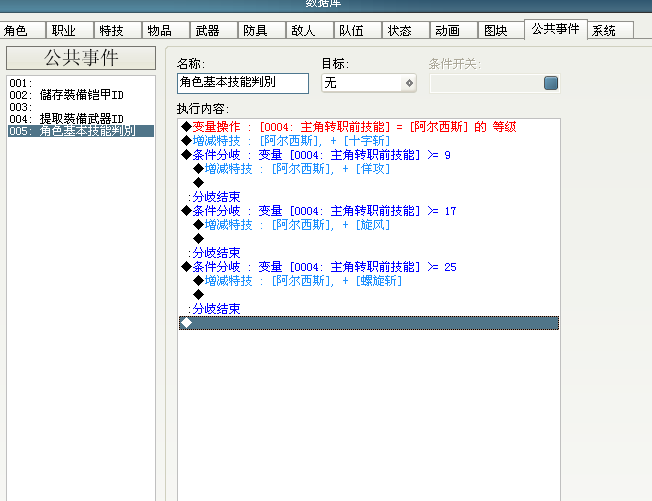Screen dimensions: 652x501
Task: Select the red 变量操作 command line
Action: (368, 126)
